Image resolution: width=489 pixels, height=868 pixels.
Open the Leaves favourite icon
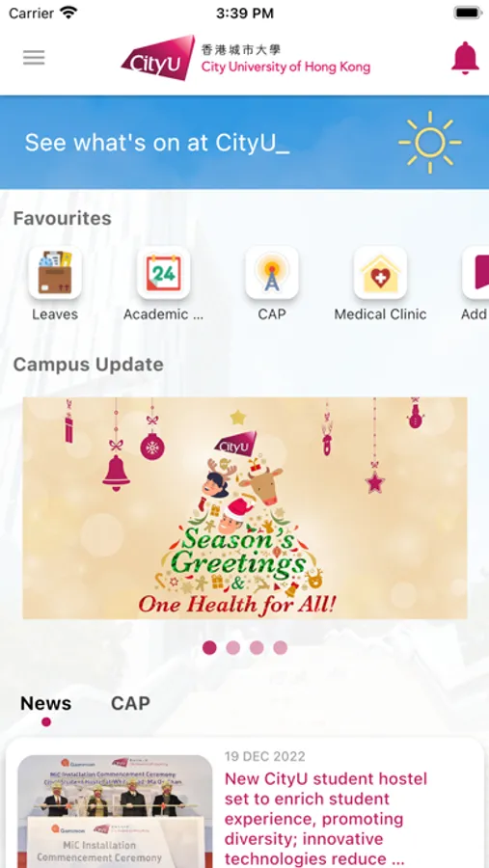pos(55,272)
